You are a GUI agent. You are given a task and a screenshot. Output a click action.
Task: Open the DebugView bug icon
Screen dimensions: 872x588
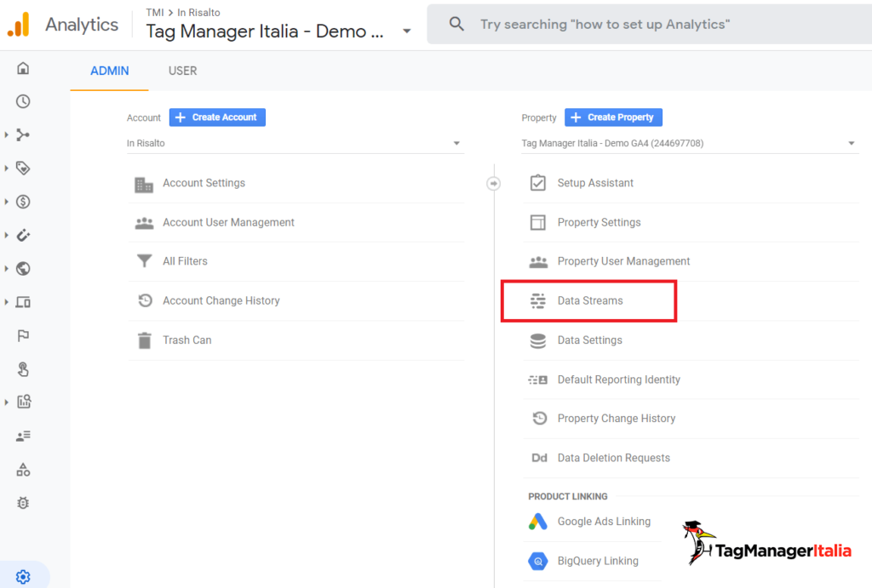coord(23,503)
